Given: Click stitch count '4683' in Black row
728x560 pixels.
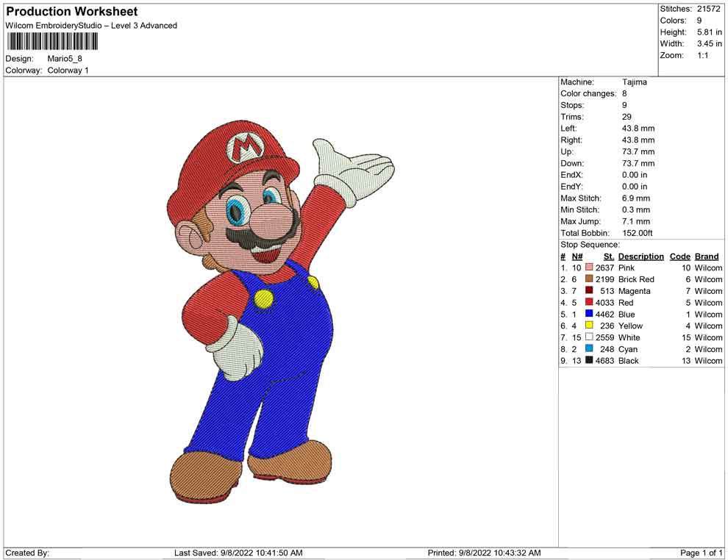Looking at the screenshot, I should pos(604,361).
